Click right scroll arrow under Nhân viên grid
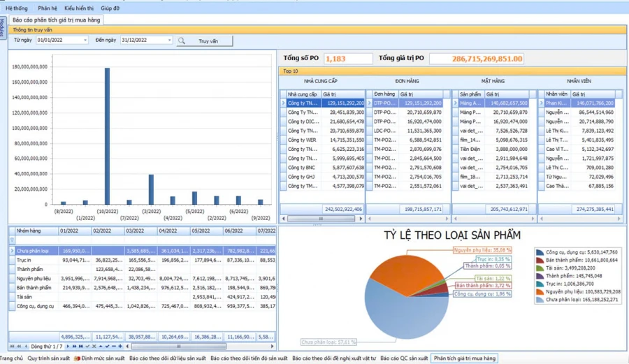The height and width of the screenshot is (364, 629). pyautogui.click(x=619, y=219)
